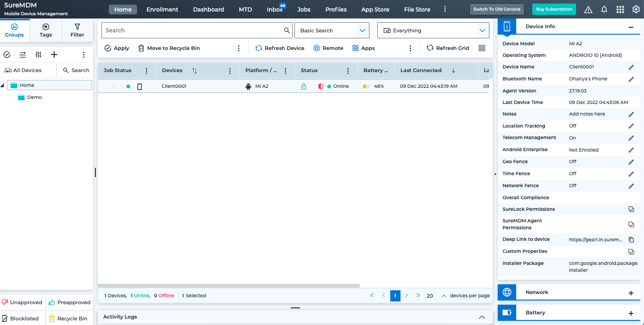The width and height of the screenshot is (644, 325).
Task: Open the Status column menu
Action: pos(348,71)
